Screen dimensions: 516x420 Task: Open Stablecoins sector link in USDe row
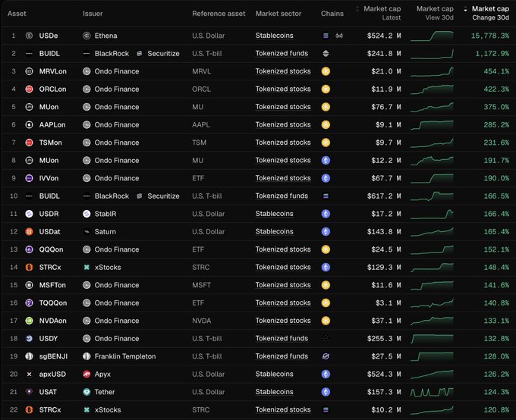point(274,36)
